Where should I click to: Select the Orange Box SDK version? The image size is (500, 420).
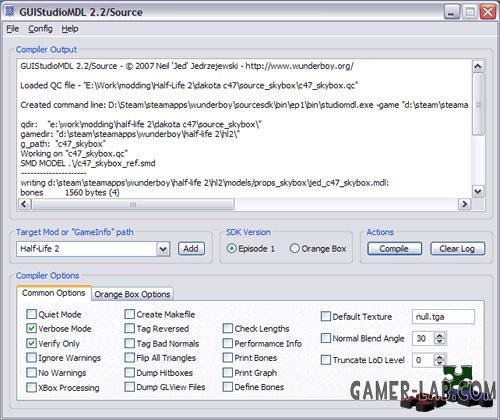pos(294,248)
